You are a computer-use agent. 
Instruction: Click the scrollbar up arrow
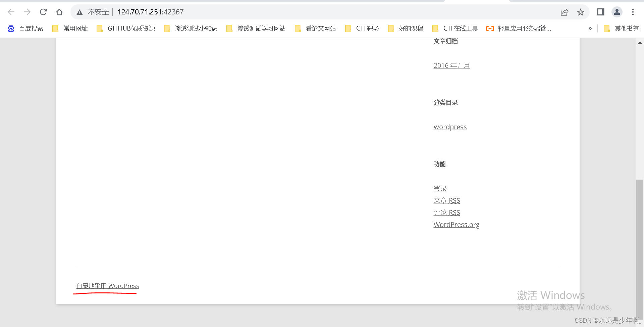point(640,43)
